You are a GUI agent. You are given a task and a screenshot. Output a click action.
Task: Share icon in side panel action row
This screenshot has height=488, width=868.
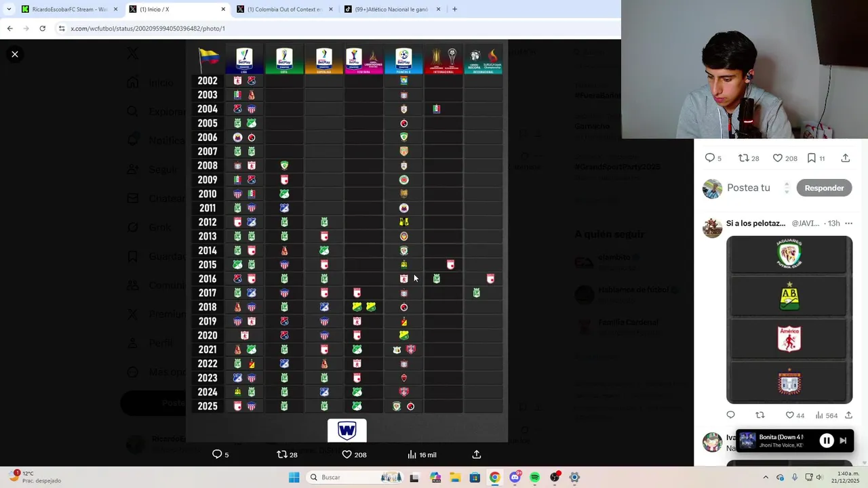845,158
